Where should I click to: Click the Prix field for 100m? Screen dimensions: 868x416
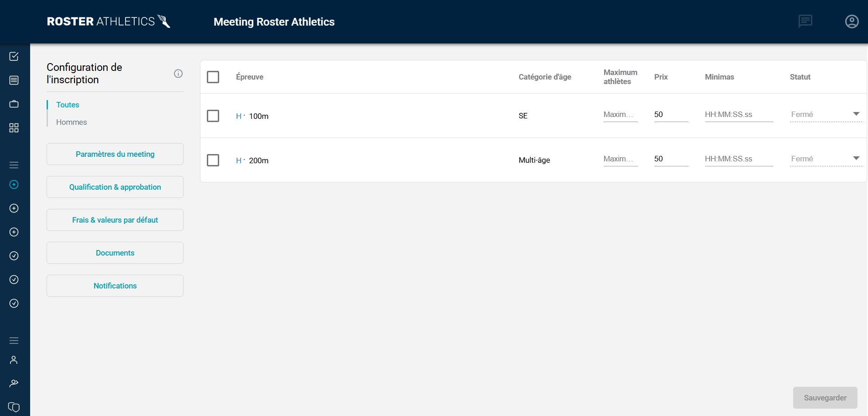point(671,114)
